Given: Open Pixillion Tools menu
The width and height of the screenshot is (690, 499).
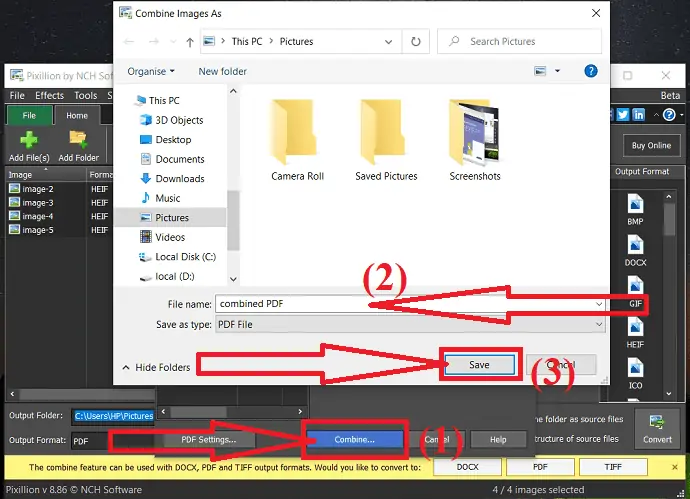Looking at the screenshot, I should pyautogui.click(x=85, y=95).
